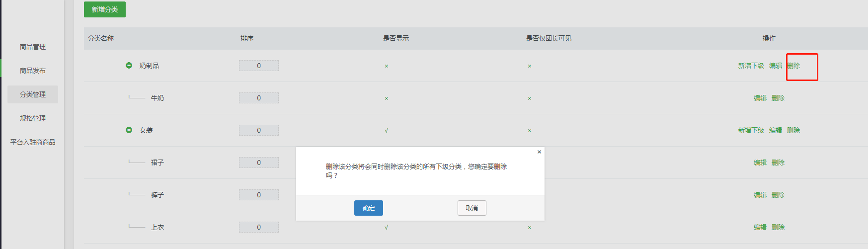Select the 奶制品 category name
The height and width of the screenshot is (249, 868).
pos(149,66)
